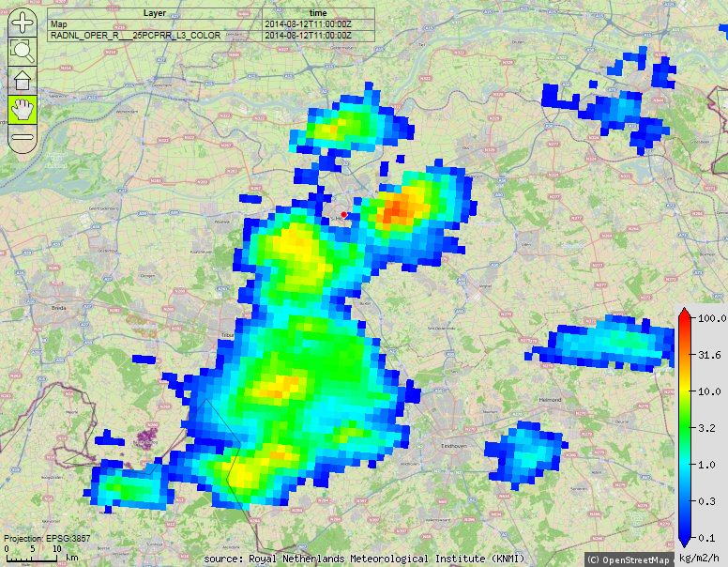Click the OpenStreetMap copyright attribution

(628, 559)
